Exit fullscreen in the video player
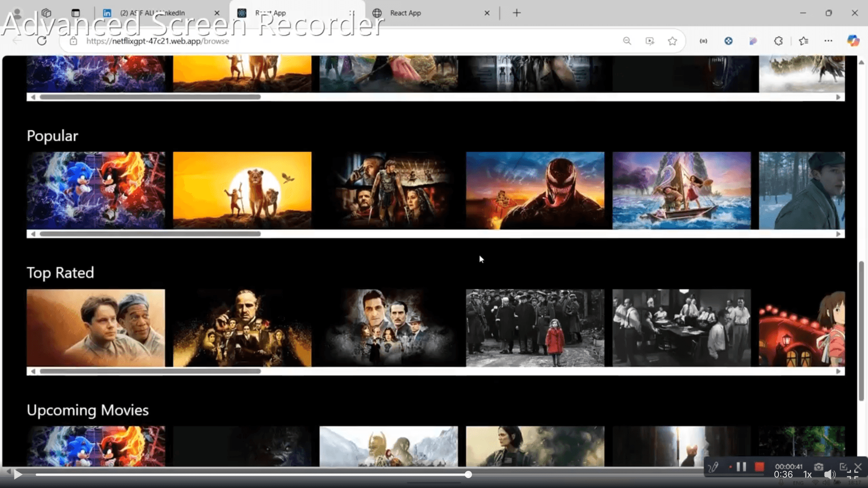Viewport: 868px width, 488px height. coord(853,474)
